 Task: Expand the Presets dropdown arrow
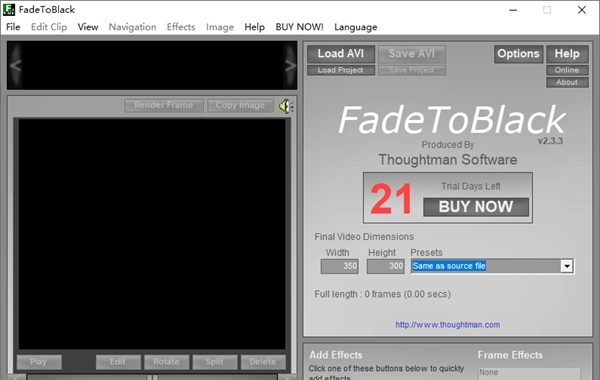point(567,266)
